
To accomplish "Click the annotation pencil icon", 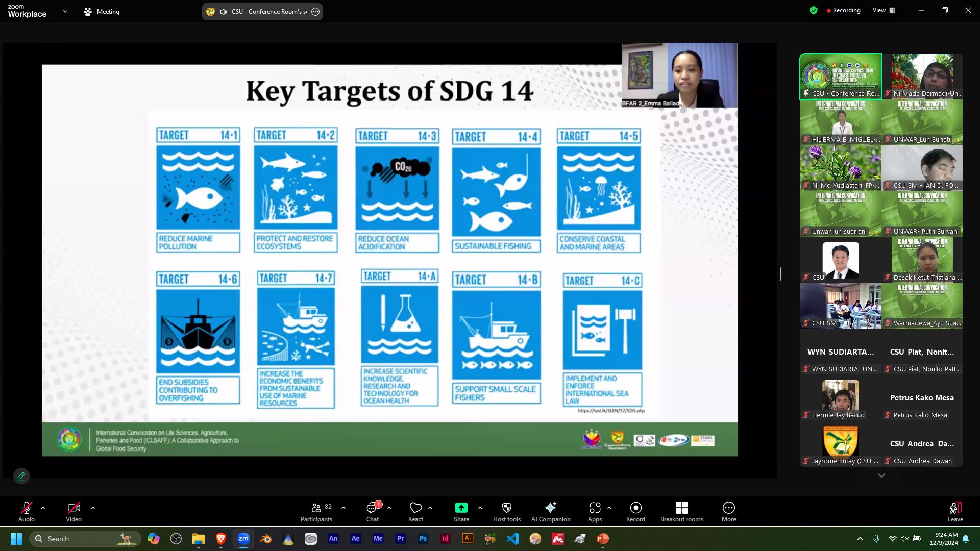I will 21,476.
